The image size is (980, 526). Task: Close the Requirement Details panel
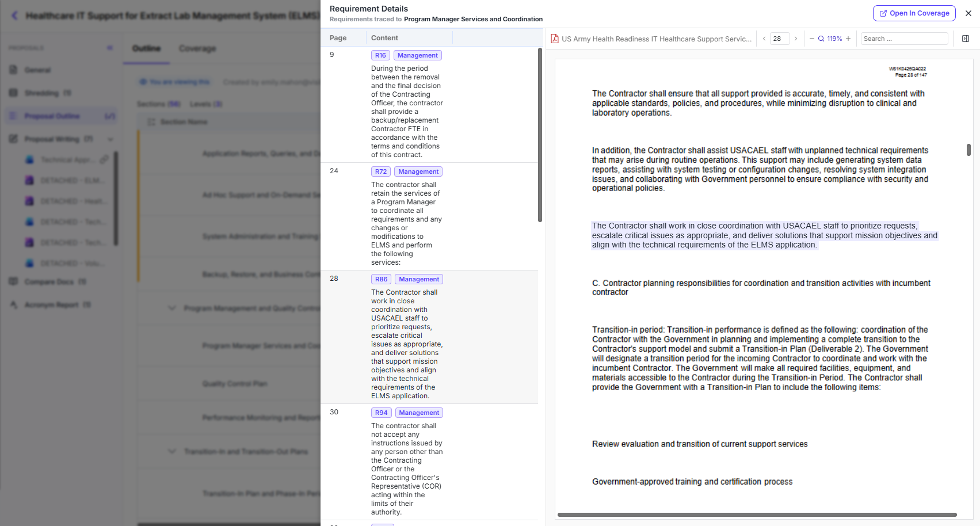[x=968, y=13]
